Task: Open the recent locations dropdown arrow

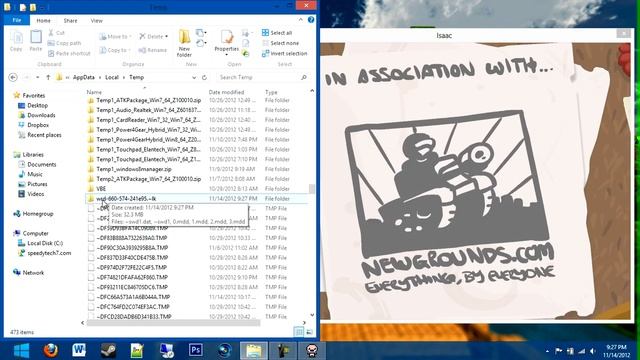Action: pos(38,77)
